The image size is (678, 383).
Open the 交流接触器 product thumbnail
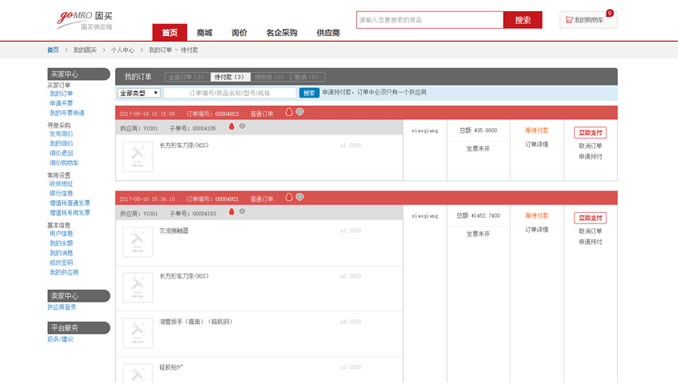(138, 242)
